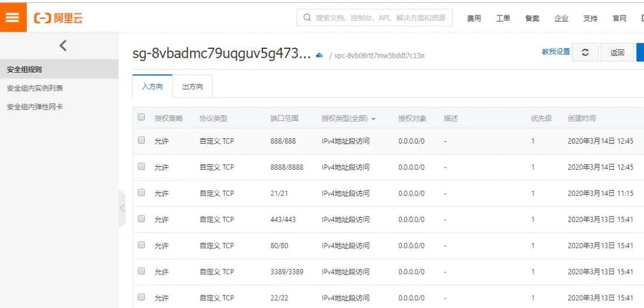Click port range 22/22 cell
Image resolution: width=644 pixels, height=308 pixels.
click(279, 298)
